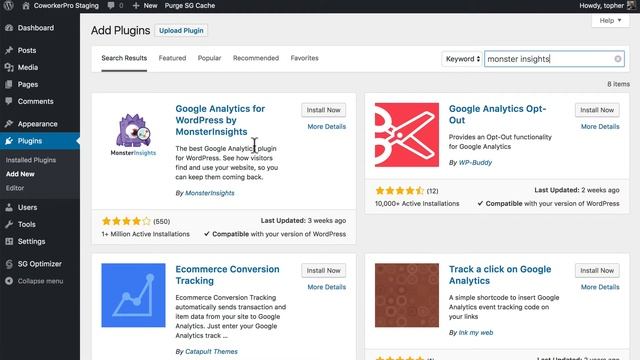Click the Collapse menu arrow icon
640x360 pixels.
click(x=9, y=281)
